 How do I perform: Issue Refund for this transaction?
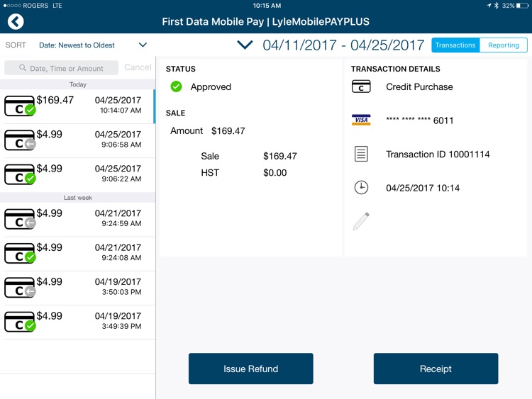(250, 369)
